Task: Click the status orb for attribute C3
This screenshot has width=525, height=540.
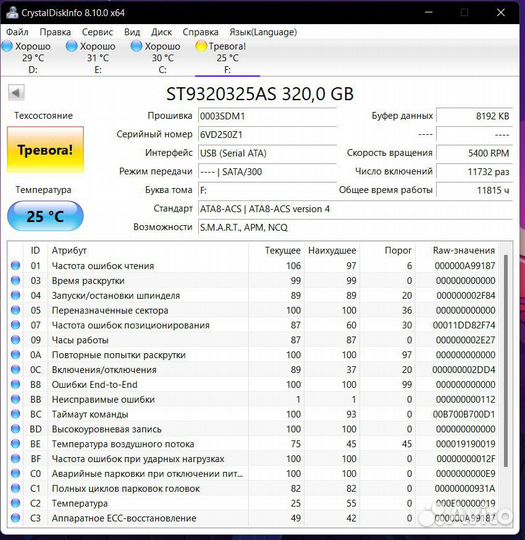Action: pos(16,518)
